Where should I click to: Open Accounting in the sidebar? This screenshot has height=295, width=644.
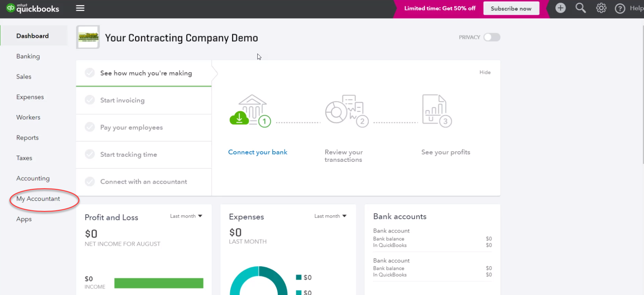[x=33, y=178]
